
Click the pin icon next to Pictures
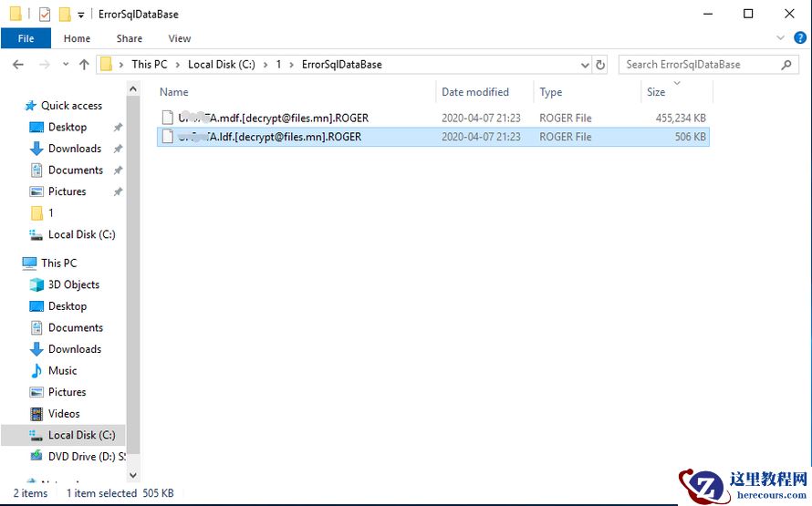(x=118, y=191)
